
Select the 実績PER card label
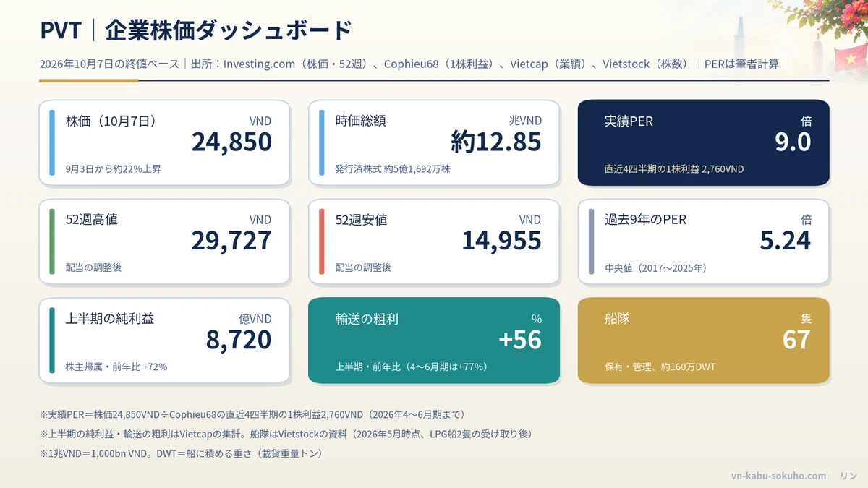coord(629,121)
